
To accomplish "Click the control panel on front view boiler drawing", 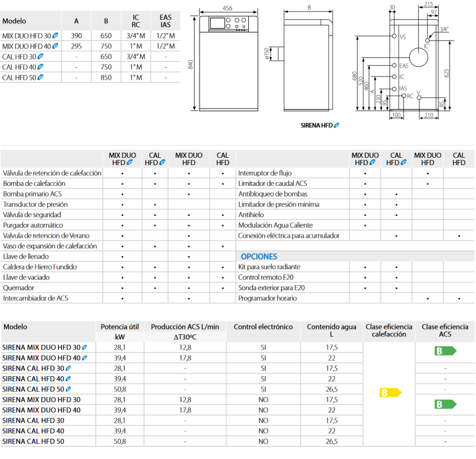I will [x=227, y=23].
